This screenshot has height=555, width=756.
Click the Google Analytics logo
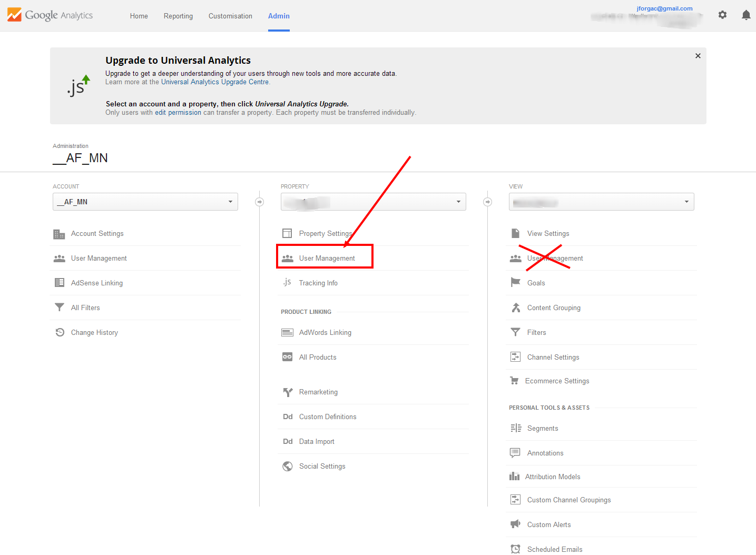[50, 15]
